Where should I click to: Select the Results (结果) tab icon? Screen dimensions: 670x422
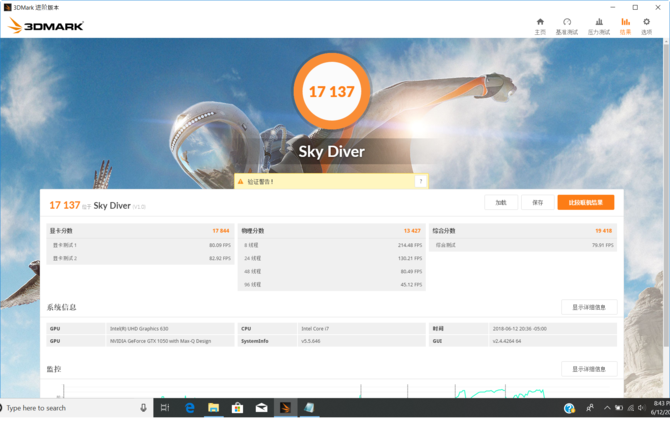[625, 25]
